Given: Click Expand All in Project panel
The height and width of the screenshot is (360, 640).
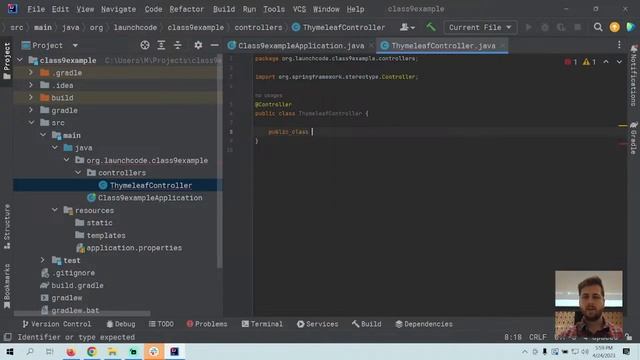Looking at the screenshot, I should pyautogui.click(x=161, y=45).
